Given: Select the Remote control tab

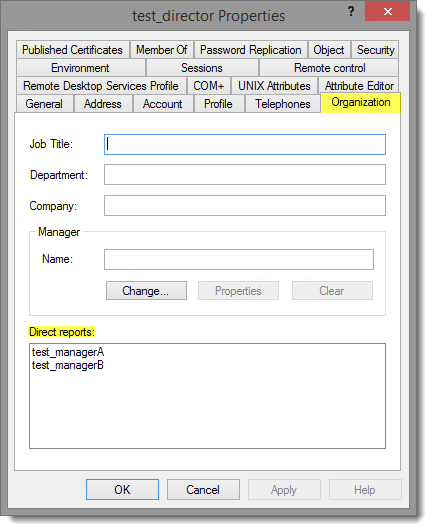Looking at the screenshot, I should 329,68.
